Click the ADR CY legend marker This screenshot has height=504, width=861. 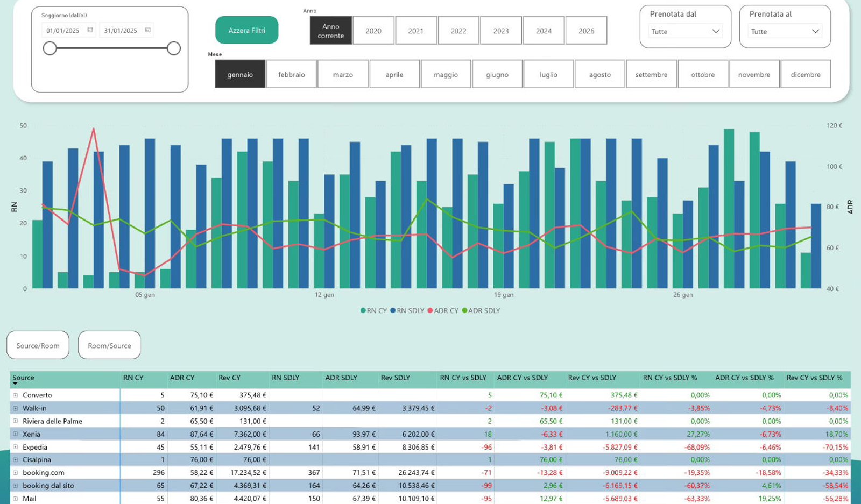430,311
